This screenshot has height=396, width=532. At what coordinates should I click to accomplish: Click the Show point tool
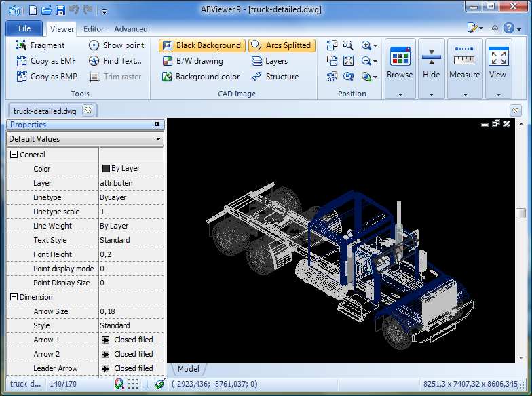coord(116,45)
